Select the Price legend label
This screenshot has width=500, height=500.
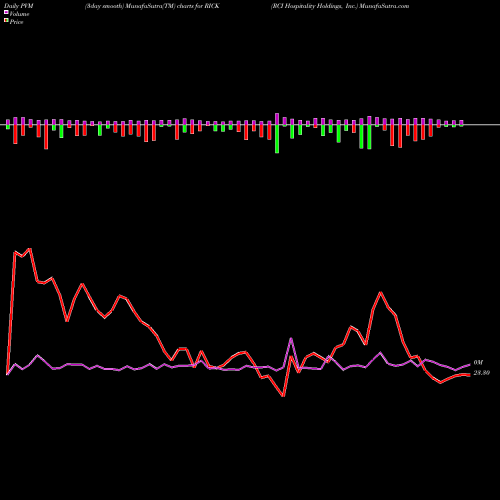16,22
